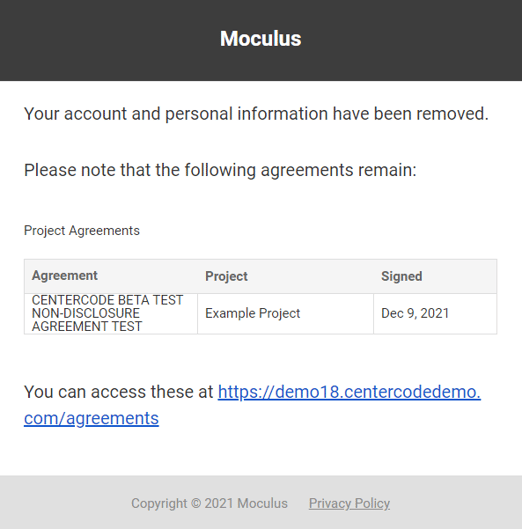The height and width of the screenshot is (529, 522).
Task: Open the Privacy Policy link
Action: (x=349, y=503)
